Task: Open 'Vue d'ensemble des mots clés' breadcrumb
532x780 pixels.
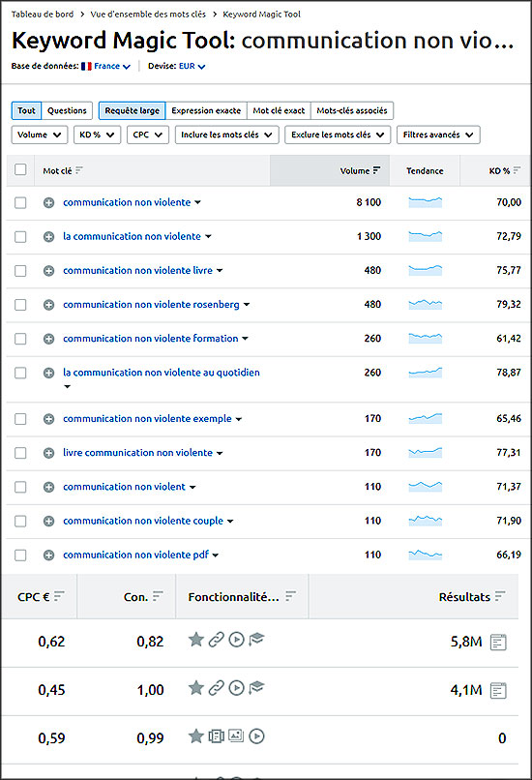Action: click(x=148, y=15)
